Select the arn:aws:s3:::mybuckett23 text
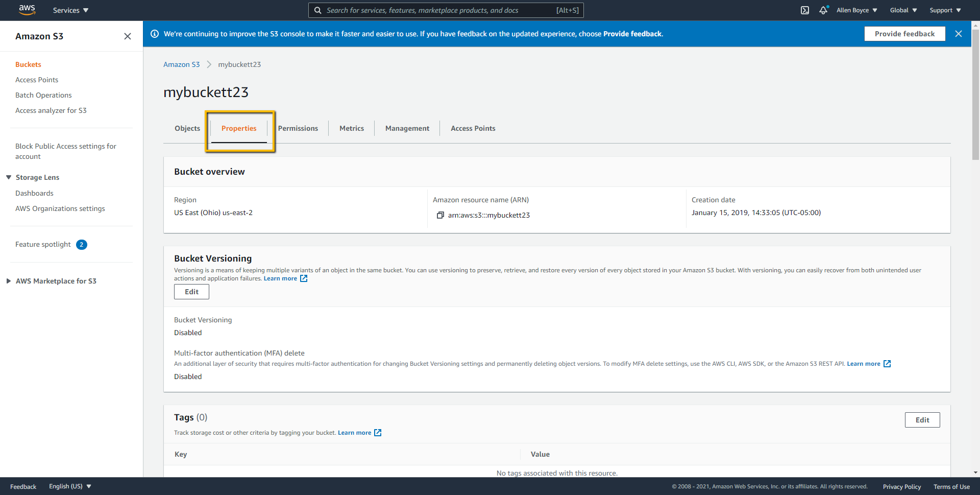The width and height of the screenshot is (980, 495). [489, 215]
